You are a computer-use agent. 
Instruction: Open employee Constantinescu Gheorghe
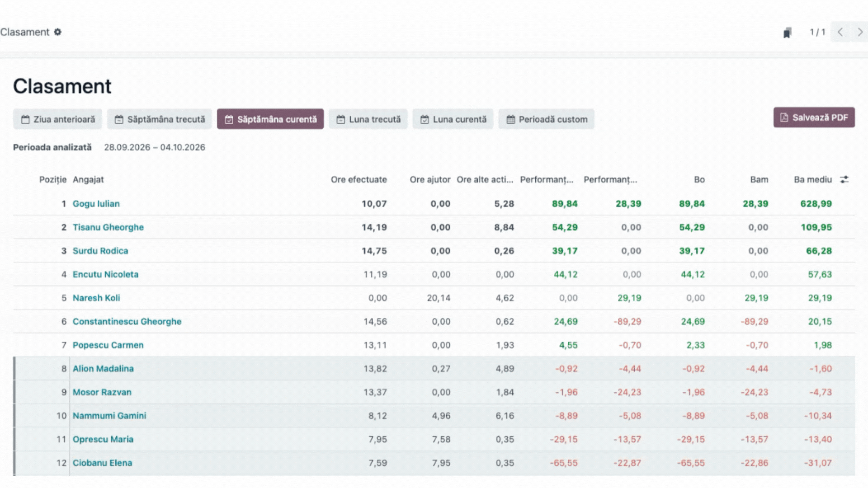[127, 321]
